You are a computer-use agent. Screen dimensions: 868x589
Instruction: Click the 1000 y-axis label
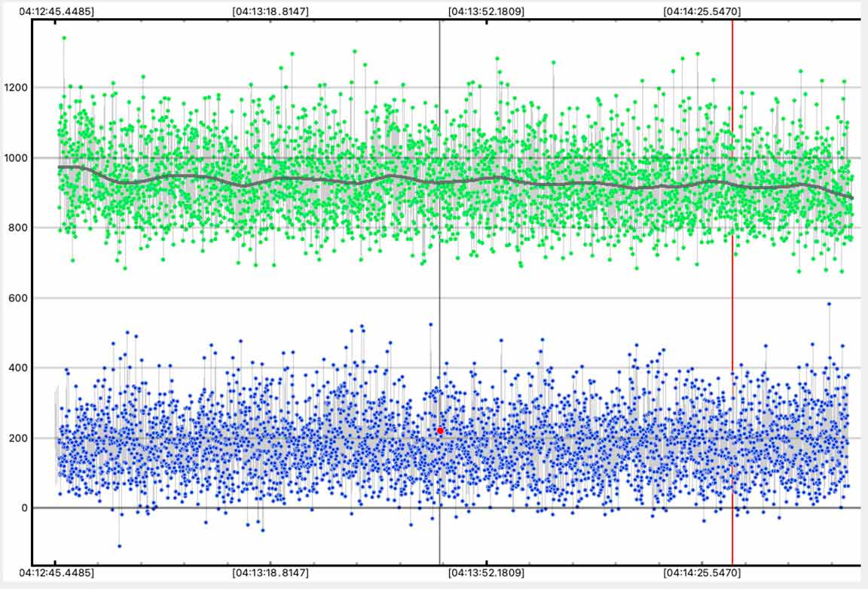pyautogui.click(x=16, y=157)
